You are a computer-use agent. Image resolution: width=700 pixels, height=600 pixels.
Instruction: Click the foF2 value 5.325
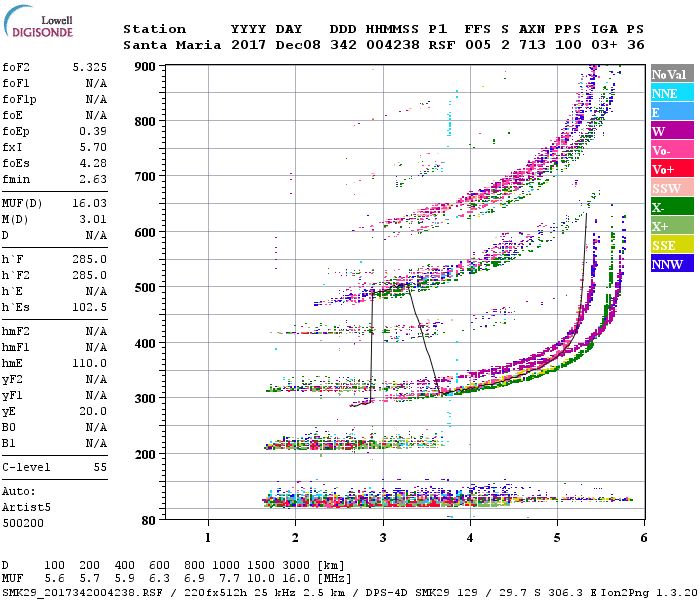point(90,67)
